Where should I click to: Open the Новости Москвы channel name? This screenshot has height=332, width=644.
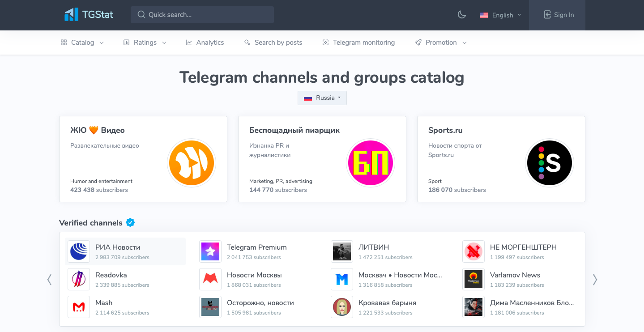tap(254, 275)
